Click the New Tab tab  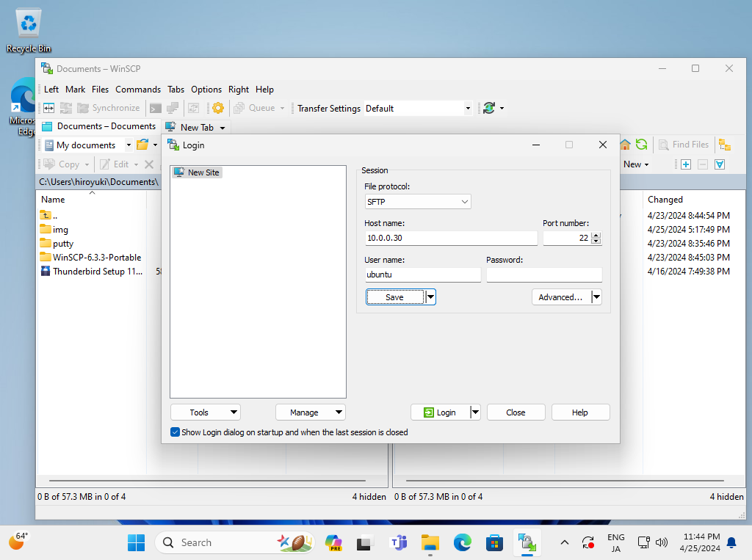(197, 127)
